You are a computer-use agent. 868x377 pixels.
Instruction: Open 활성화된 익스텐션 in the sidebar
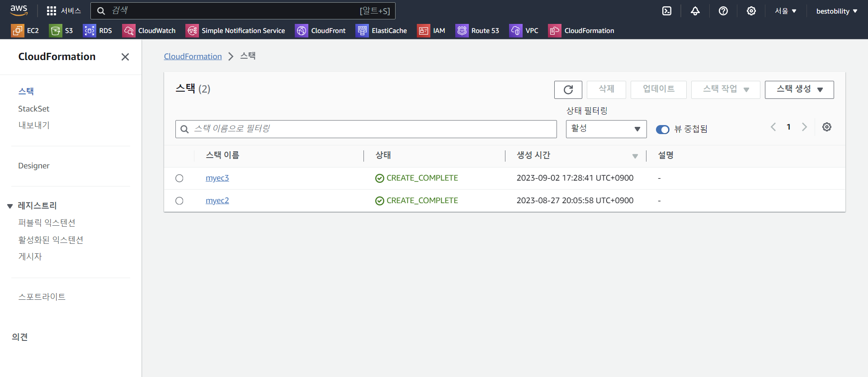(x=51, y=240)
